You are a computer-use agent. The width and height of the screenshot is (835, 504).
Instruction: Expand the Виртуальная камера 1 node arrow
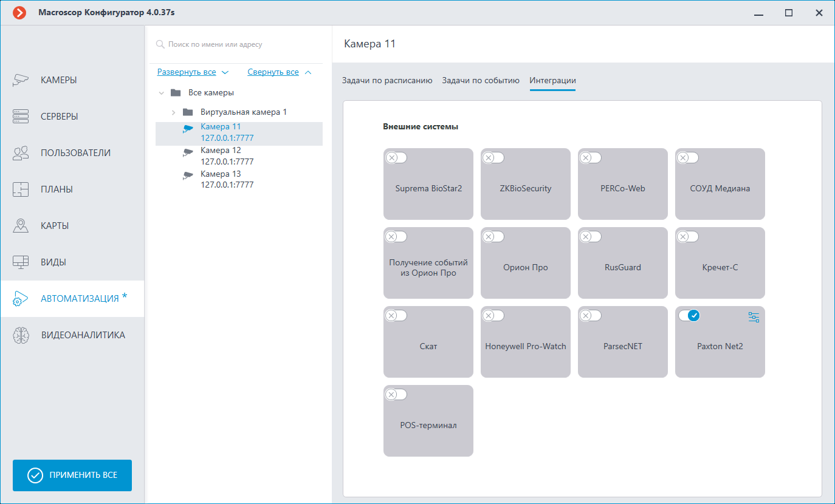pyautogui.click(x=173, y=112)
